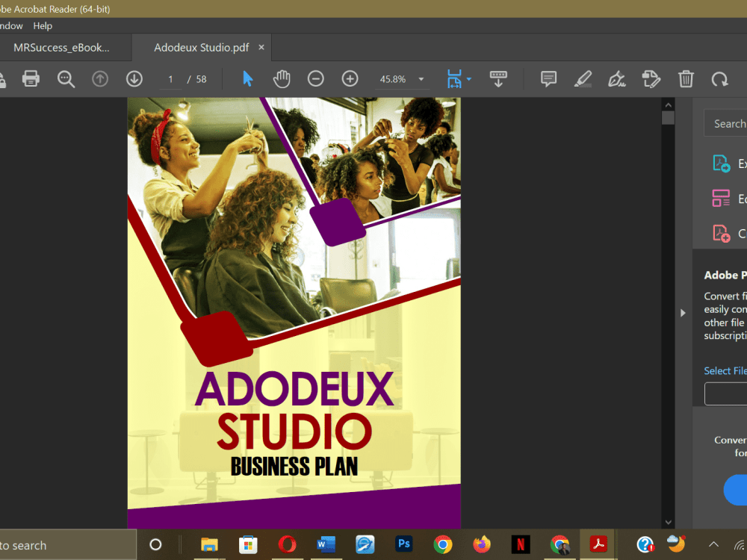
Task: Open Firefox from taskbar
Action: tap(482, 544)
